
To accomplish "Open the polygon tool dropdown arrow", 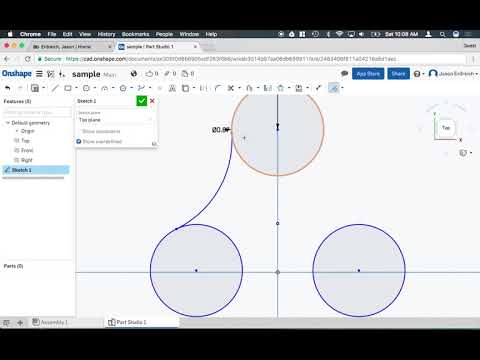I will tap(131, 88).
